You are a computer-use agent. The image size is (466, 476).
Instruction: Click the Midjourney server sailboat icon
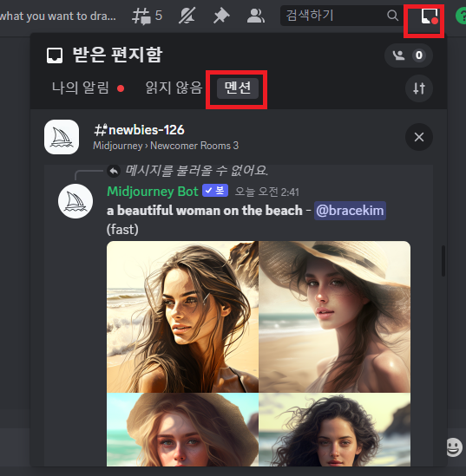[x=62, y=137]
